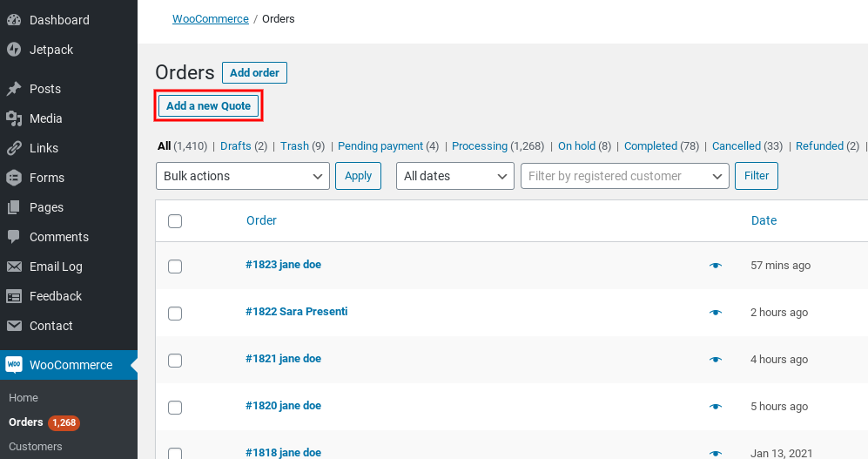The height and width of the screenshot is (459, 868).
Task: Click the Contact envelope icon
Action: point(14,326)
